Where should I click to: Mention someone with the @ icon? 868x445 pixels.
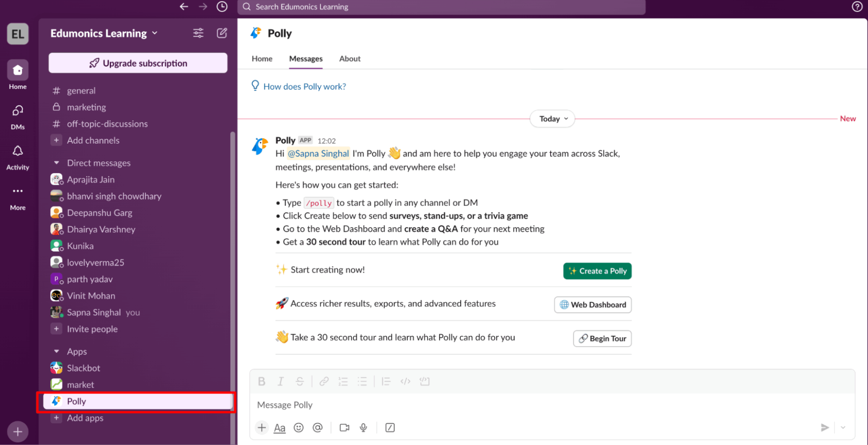(x=318, y=427)
